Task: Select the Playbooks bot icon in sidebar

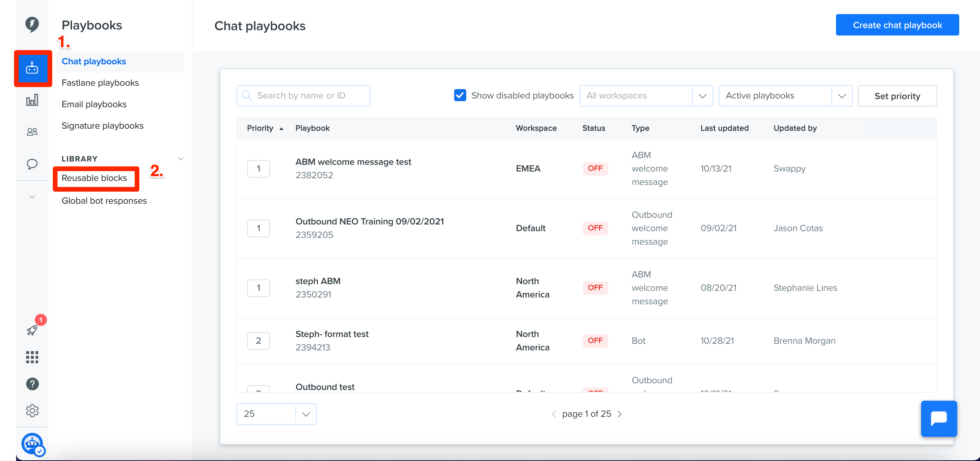Action: point(32,69)
